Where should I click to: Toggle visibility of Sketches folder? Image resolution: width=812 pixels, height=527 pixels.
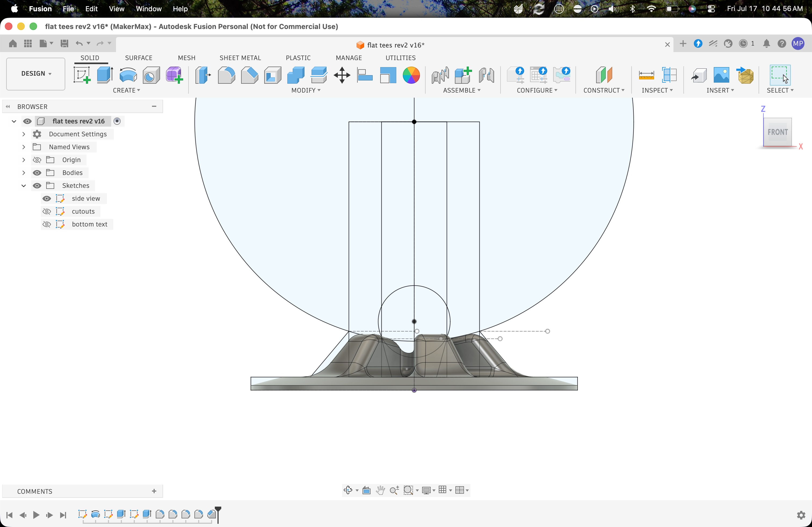[37, 186]
